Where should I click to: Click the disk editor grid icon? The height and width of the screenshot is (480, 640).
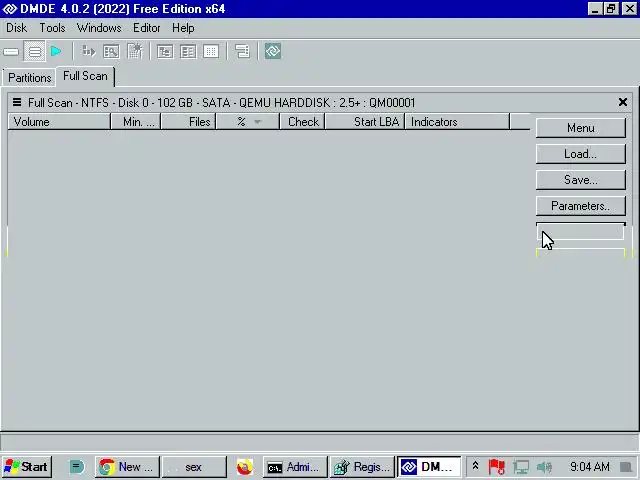click(x=211, y=51)
